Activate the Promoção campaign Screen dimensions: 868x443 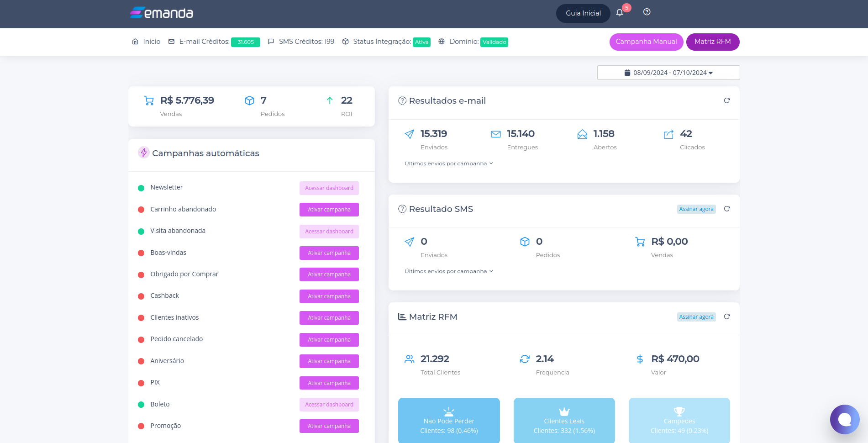pos(329,426)
